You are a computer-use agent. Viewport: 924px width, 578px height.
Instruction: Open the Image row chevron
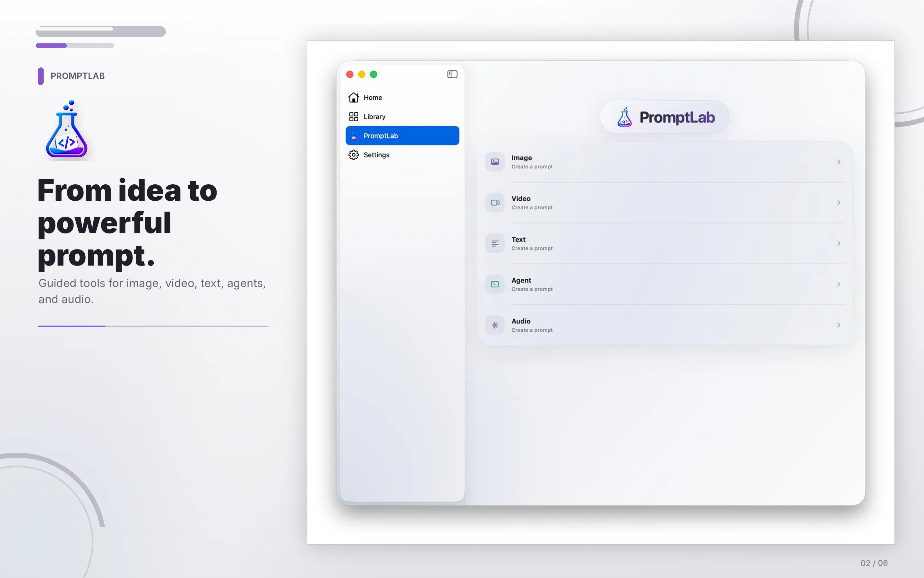(839, 162)
